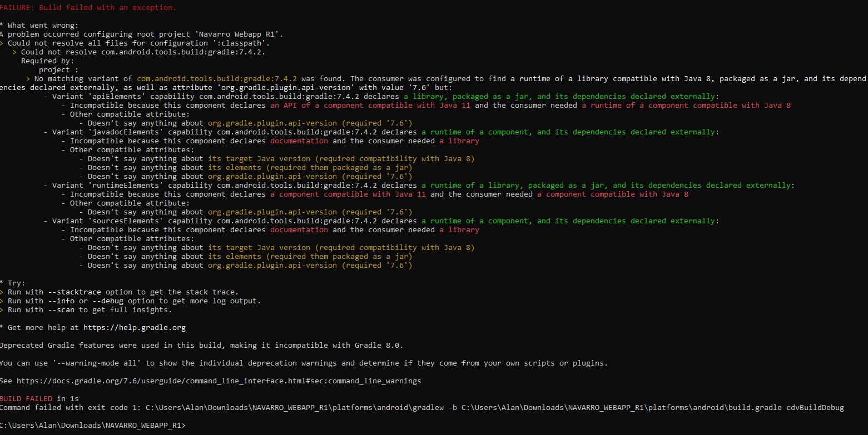Viewport: 868px width, 435px height.
Task: Click the 'Run with --scan' line
Action: point(86,310)
